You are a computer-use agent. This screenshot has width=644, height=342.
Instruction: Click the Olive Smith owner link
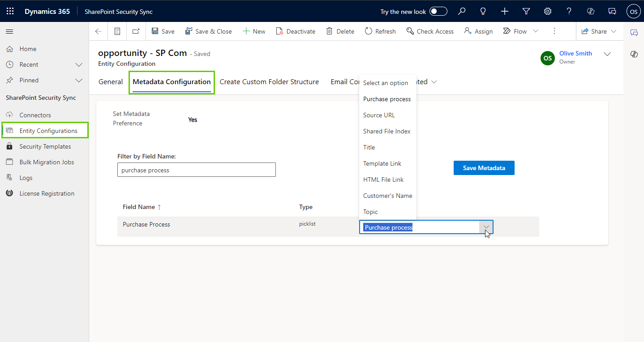click(x=575, y=53)
